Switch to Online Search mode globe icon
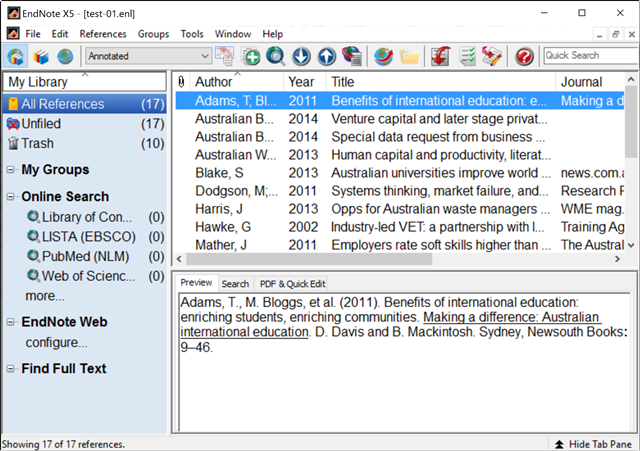640x451 pixels. pos(65,56)
